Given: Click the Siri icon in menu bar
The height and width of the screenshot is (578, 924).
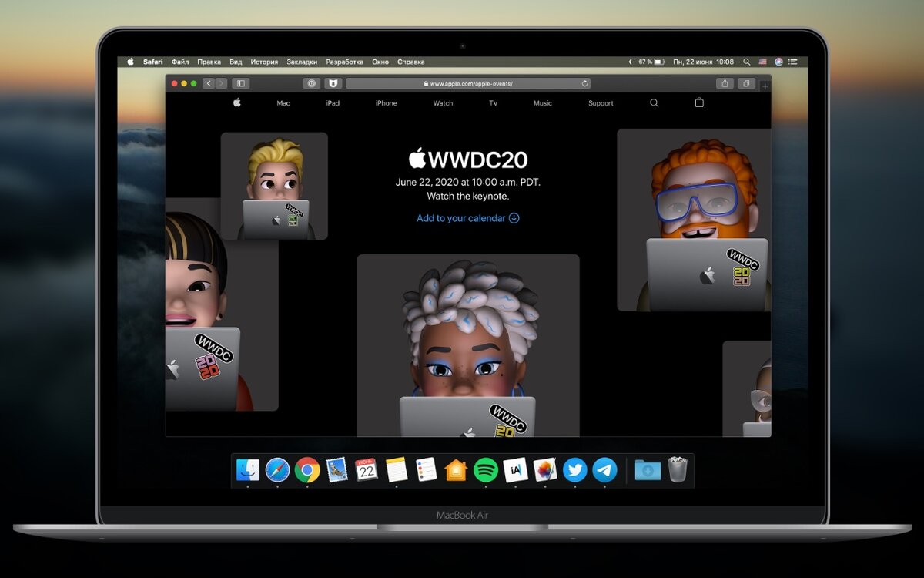Looking at the screenshot, I should 778,62.
